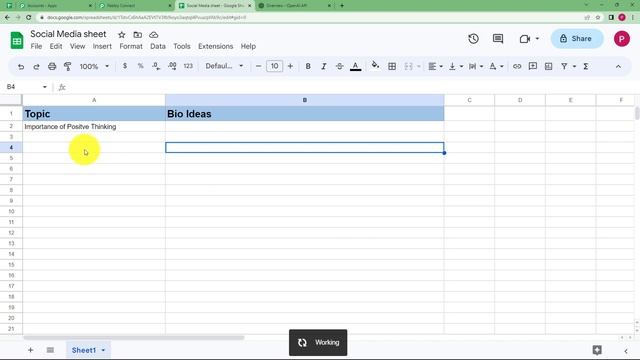Open the Tools menu
This screenshot has width=640, height=360.
coord(182,47)
